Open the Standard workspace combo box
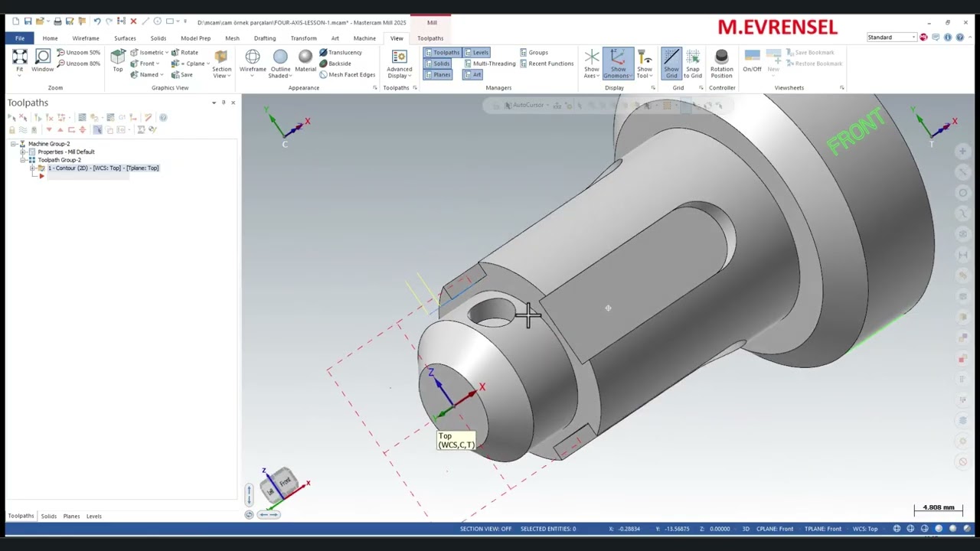The image size is (980, 551). click(x=891, y=37)
